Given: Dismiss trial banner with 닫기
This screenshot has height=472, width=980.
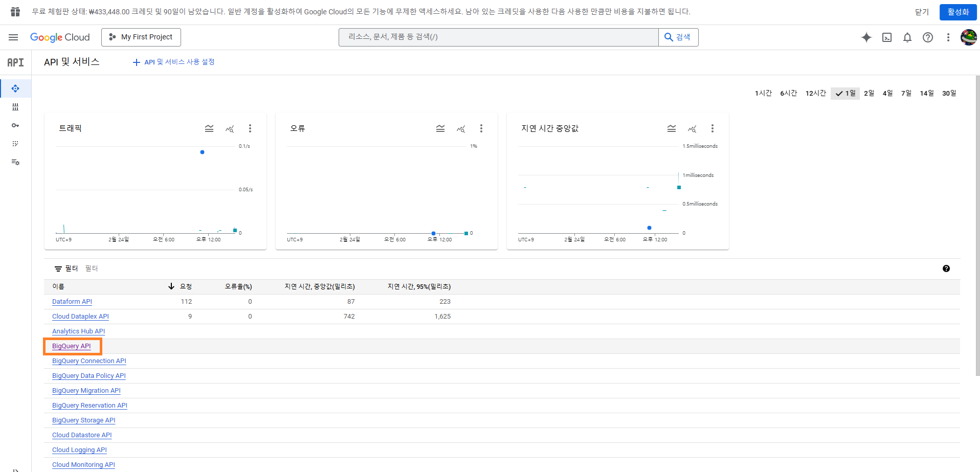Looking at the screenshot, I should [x=922, y=12].
